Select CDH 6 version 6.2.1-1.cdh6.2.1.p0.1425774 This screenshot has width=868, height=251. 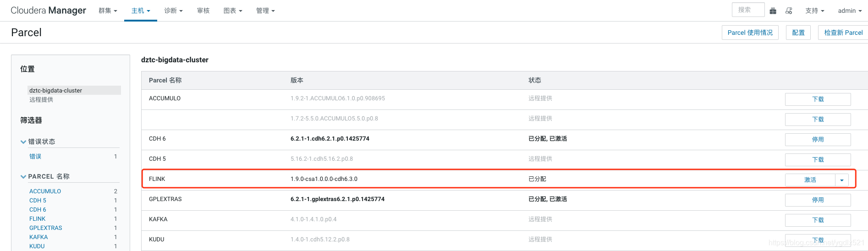point(330,138)
